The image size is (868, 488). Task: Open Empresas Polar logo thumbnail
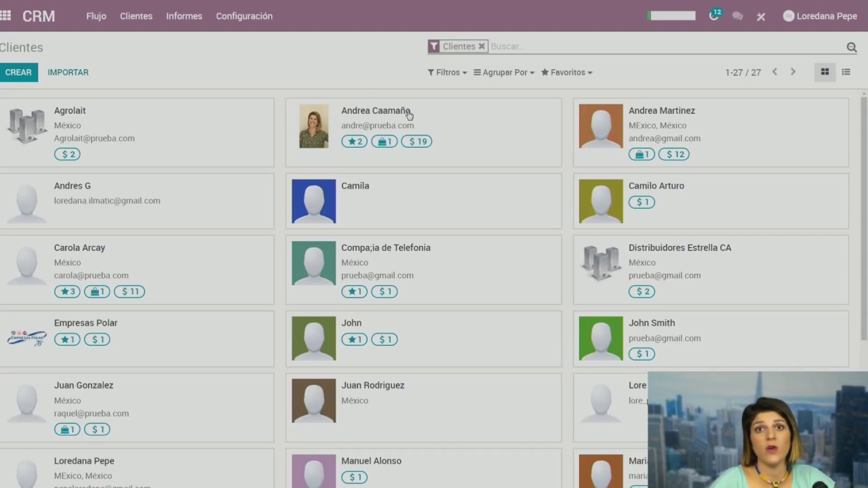(x=26, y=338)
